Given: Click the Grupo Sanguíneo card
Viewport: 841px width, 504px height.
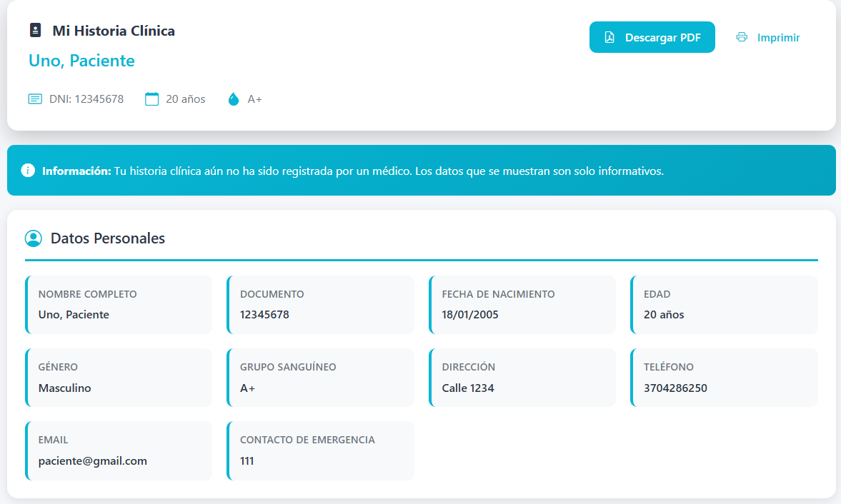Looking at the screenshot, I should click(x=320, y=378).
